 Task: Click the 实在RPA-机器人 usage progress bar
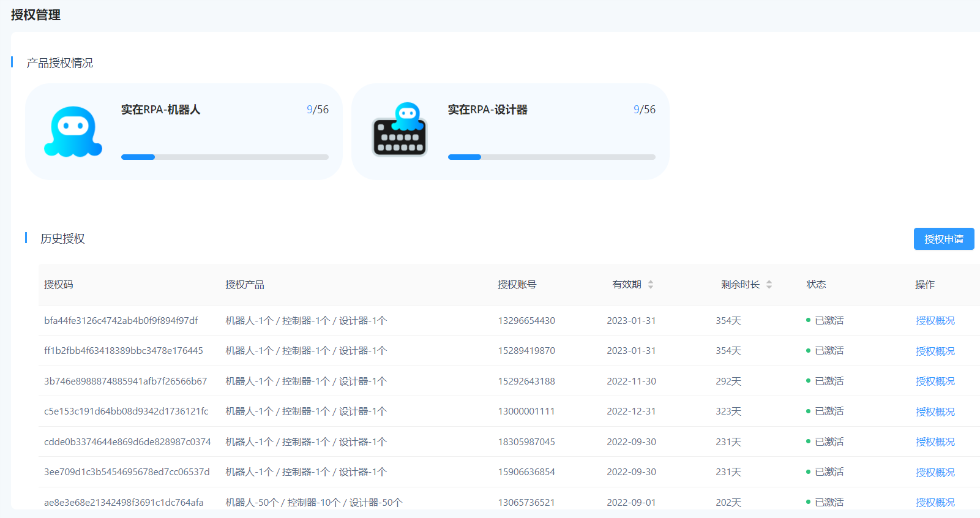click(x=225, y=157)
